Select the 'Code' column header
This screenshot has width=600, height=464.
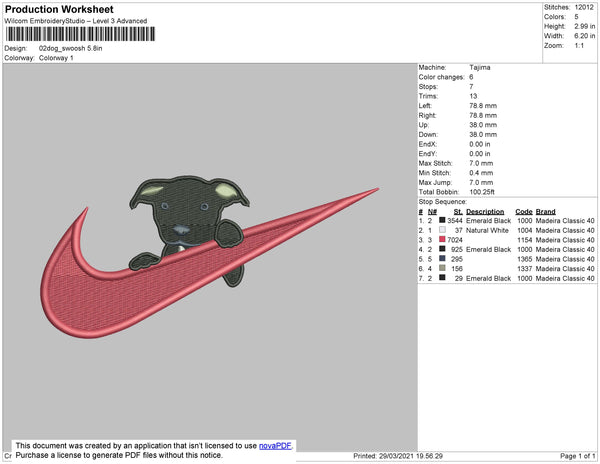click(x=524, y=212)
